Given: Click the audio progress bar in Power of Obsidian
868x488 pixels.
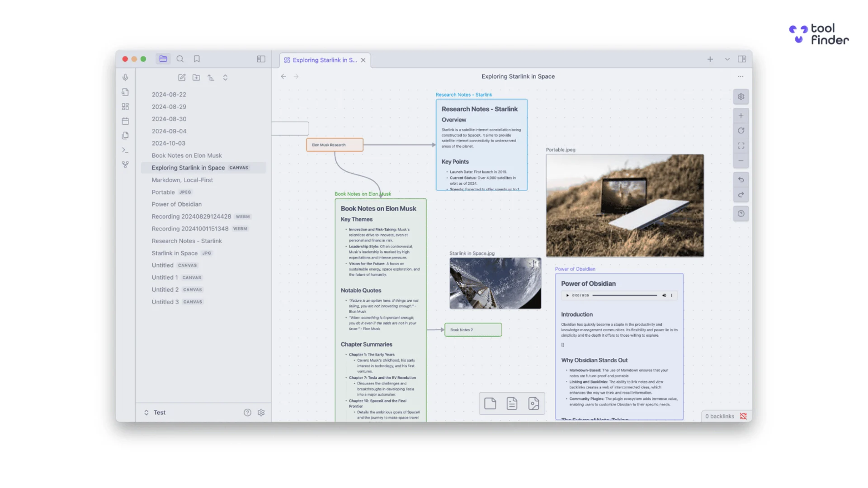Looking at the screenshot, I should [624, 296].
